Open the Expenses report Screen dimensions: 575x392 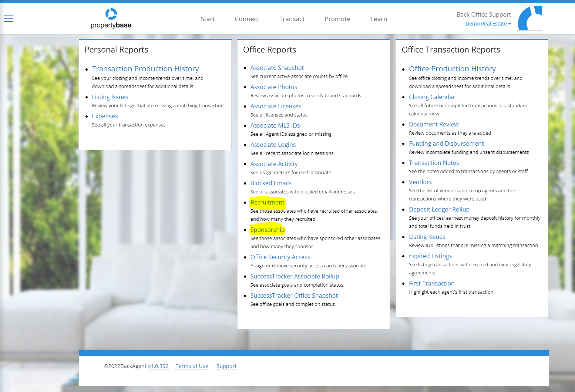pyautogui.click(x=105, y=116)
